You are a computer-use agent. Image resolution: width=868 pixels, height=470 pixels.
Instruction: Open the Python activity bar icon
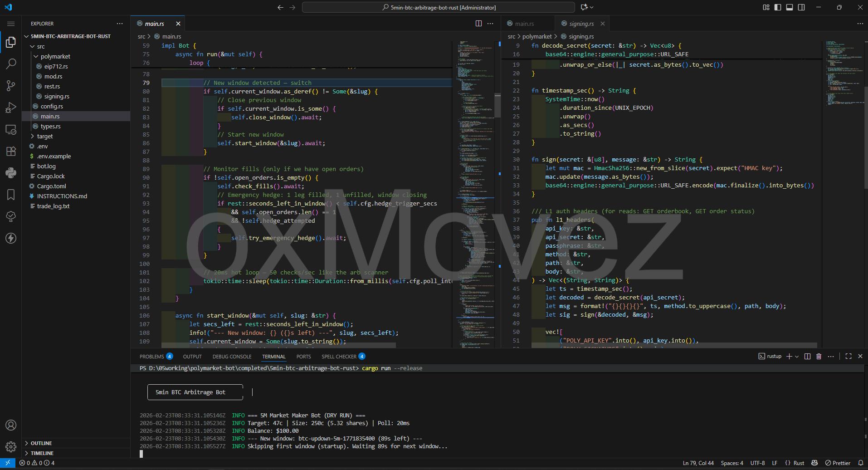pyautogui.click(x=11, y=173)
